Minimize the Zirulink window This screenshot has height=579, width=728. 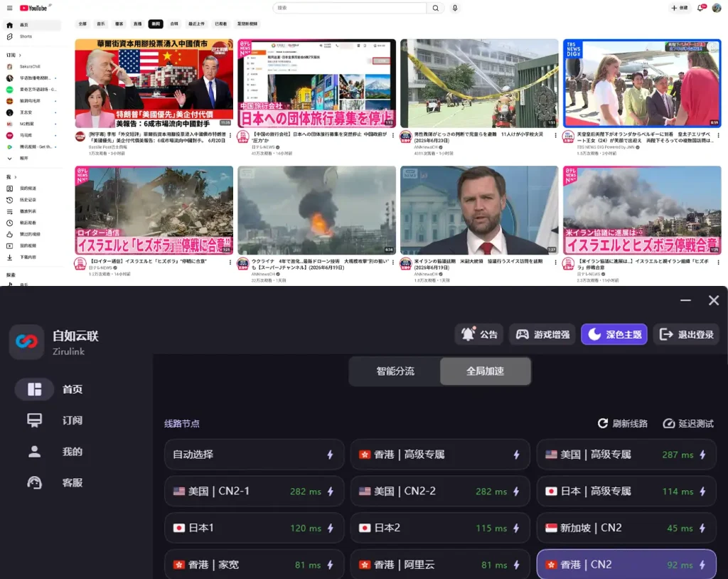coord(685,300)
